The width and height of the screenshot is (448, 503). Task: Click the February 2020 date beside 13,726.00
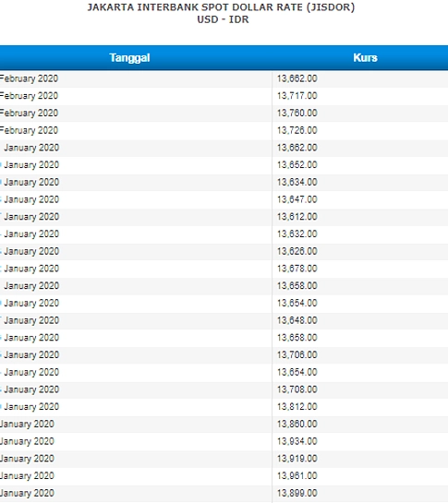[29, 130]
